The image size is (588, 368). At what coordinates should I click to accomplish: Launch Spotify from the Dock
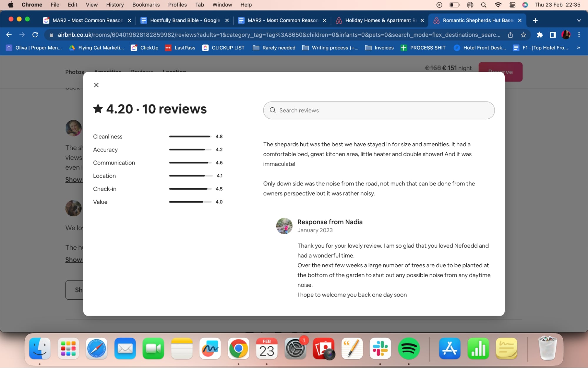click(x=409, y=349)
